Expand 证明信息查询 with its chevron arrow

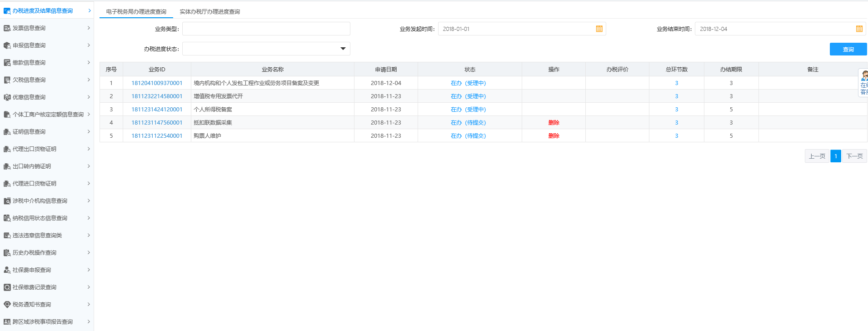click(x=89, y=132)
